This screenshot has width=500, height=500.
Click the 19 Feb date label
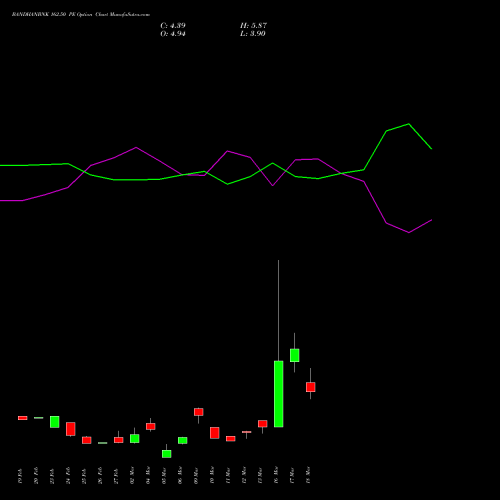point(20,476)
